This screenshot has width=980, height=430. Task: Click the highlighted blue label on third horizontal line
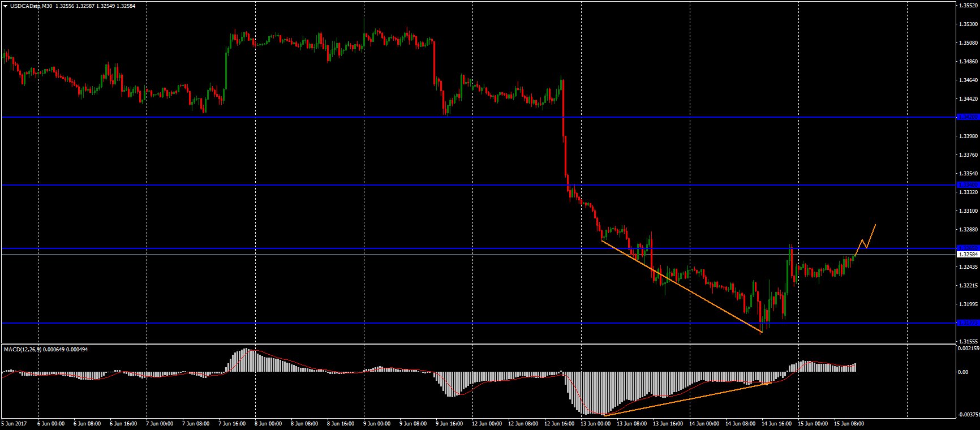point(968,248)
